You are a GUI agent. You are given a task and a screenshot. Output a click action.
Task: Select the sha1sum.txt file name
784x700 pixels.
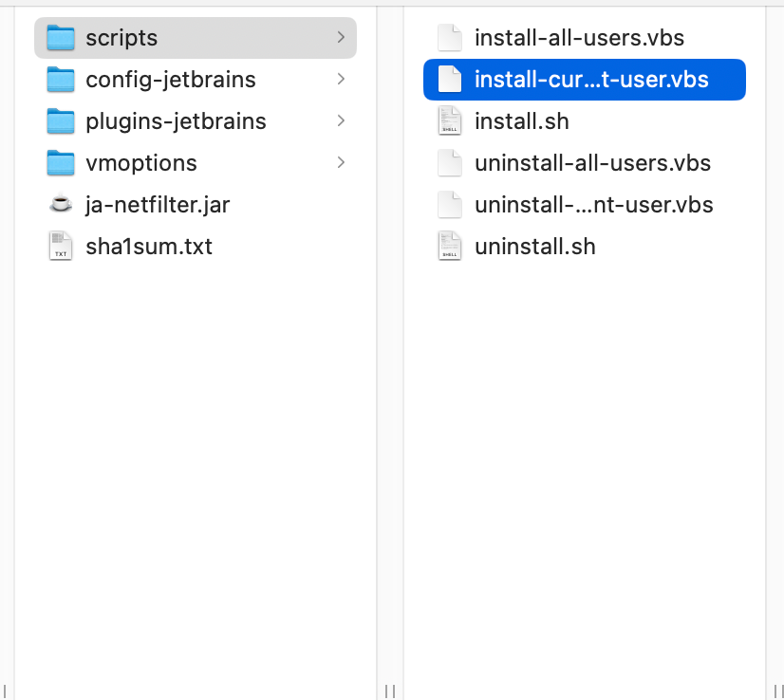[x=149, y=247]
